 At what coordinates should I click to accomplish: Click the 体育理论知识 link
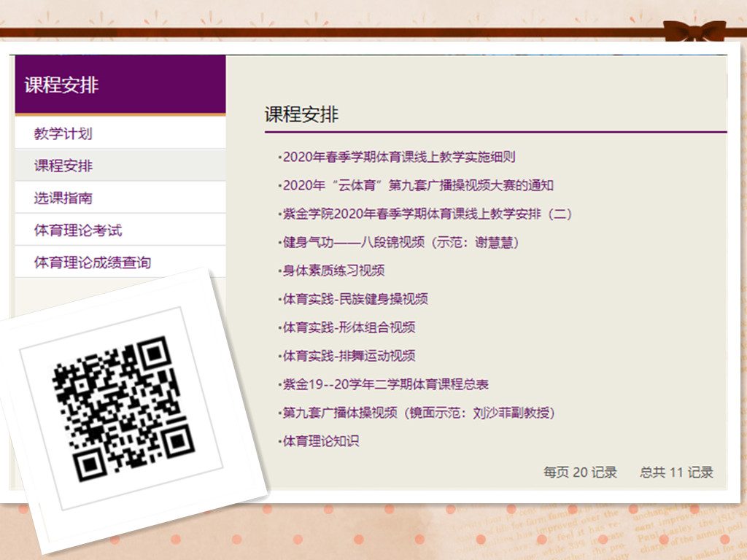point(321,441)
